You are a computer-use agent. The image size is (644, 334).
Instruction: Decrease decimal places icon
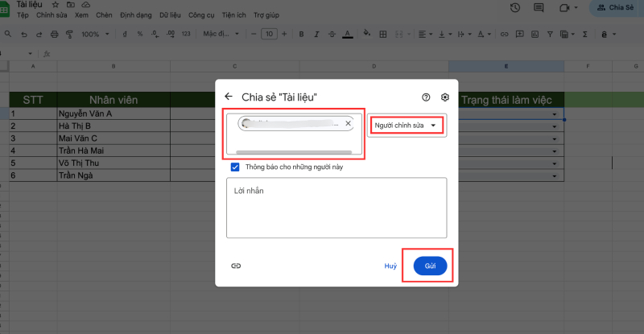[155, 34]
